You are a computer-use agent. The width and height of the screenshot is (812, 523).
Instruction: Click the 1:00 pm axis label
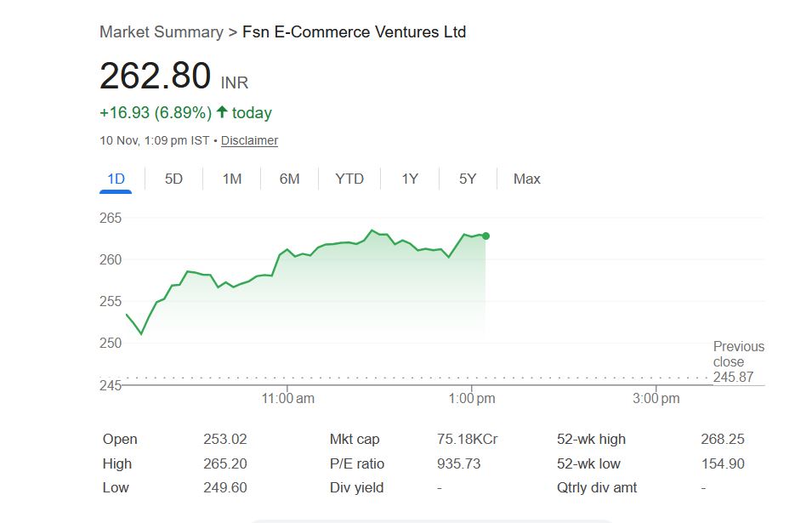click(471, 398)
